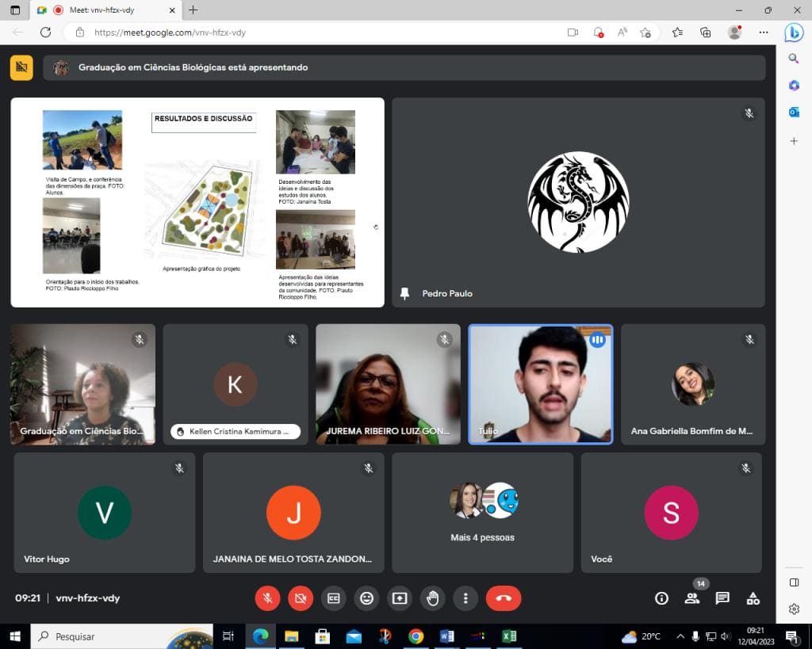Click the yellow recording indicator icon
This screenshot has height=649, width=812.
coord(21,67)
